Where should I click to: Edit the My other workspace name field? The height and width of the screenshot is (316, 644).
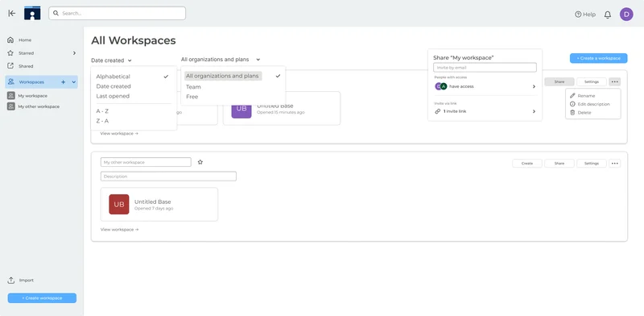146,162
